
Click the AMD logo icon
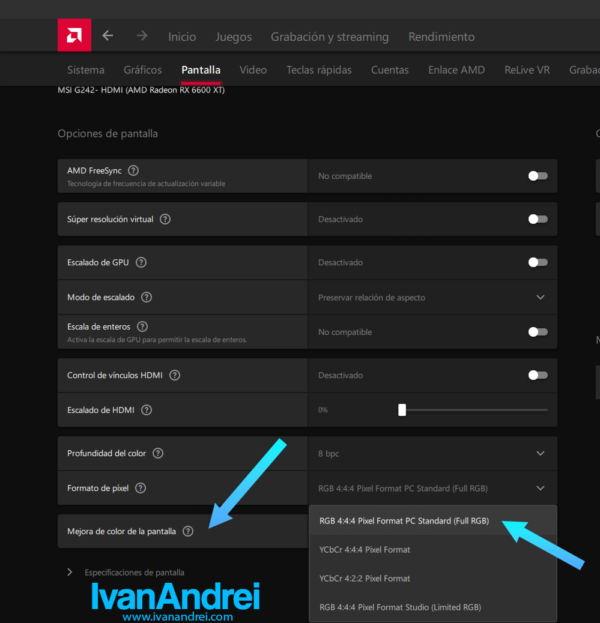pyautogui.click(x=74, y=36)
